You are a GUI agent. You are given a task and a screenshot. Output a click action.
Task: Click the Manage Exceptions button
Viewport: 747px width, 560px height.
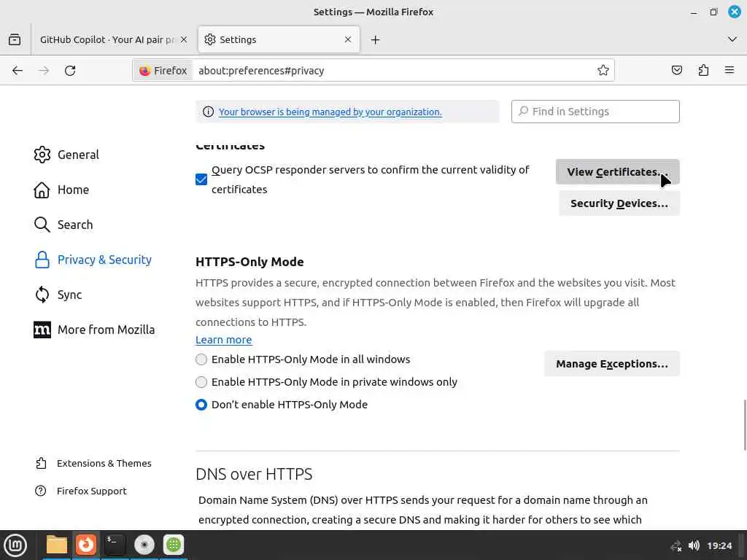tap(611, 364)
